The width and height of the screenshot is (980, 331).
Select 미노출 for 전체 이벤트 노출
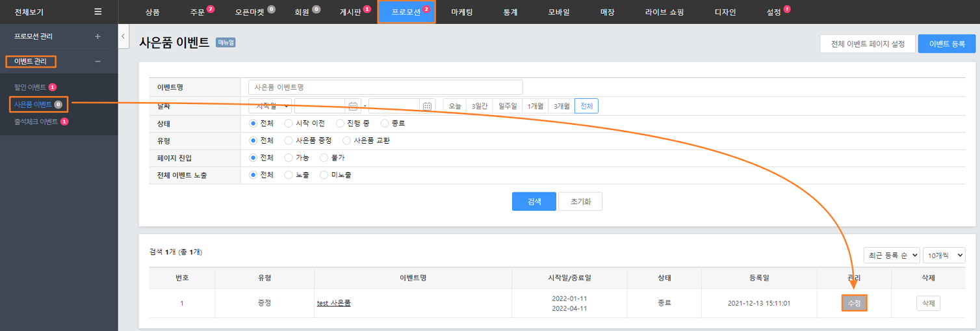click(x=324, y=175)
